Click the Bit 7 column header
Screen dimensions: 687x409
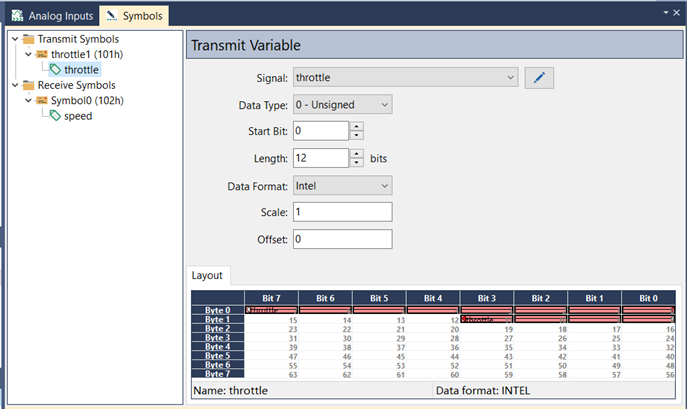(271, 298)
